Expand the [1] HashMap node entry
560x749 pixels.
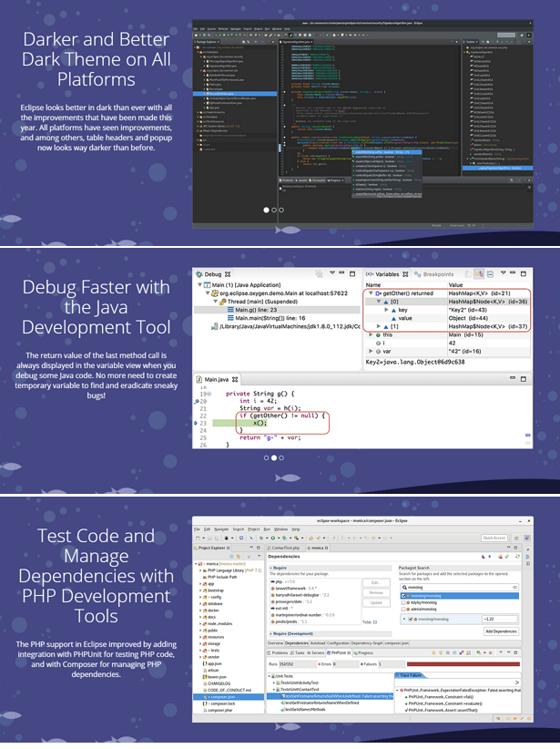pyautogui.click(x=378, y=326)
